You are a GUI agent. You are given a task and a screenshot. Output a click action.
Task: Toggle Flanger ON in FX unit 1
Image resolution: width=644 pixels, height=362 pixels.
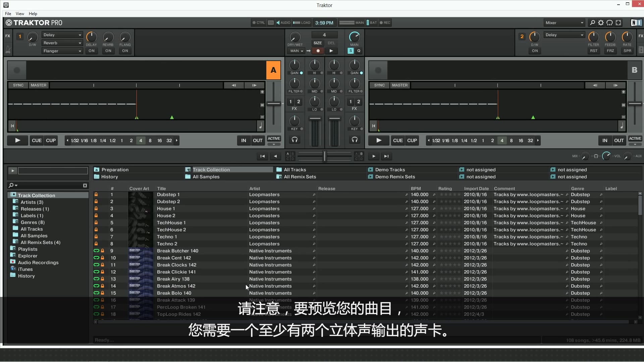pos(125,51)
